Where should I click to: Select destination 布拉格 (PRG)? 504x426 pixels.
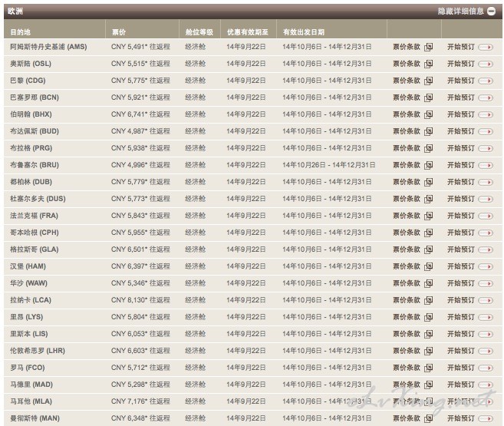pyautogui.click(x=31, y=148)
